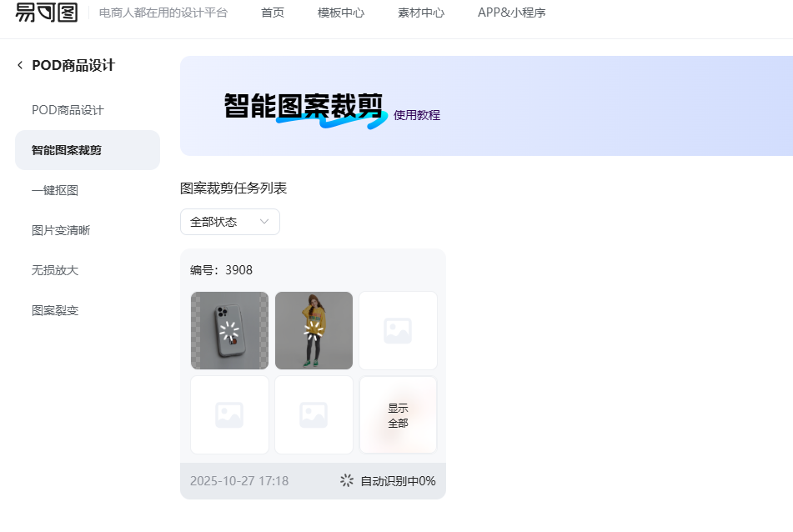Click the 首页 navigation item
Screen dimensions: 793x532
pyautogui.click(x=272, y=13)
